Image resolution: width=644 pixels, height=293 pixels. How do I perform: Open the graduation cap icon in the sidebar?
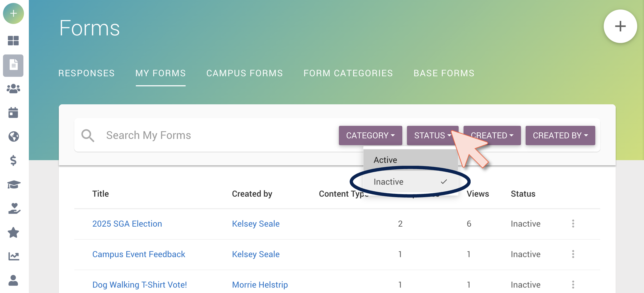click(x=13, y=185)
